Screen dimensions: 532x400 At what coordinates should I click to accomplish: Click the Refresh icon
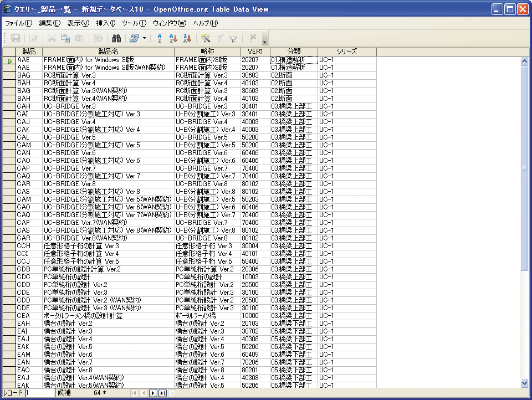click(x=134, y=38)
